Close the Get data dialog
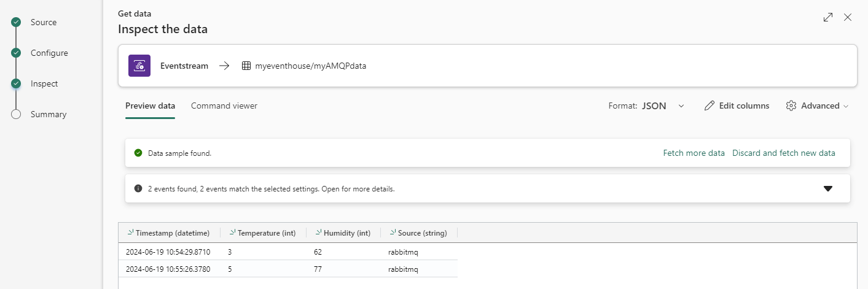868x289 pixels. [x=848, y=17]
